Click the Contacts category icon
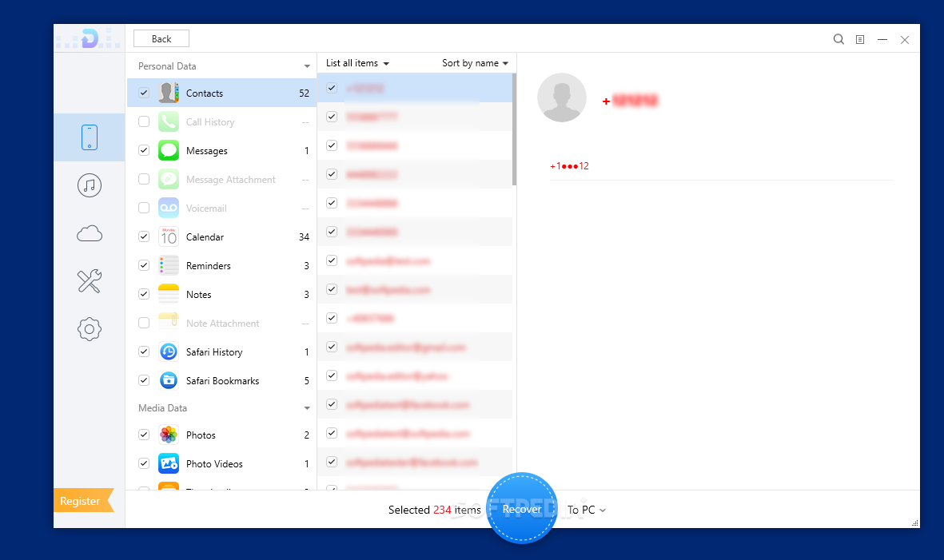 [169, 93]
